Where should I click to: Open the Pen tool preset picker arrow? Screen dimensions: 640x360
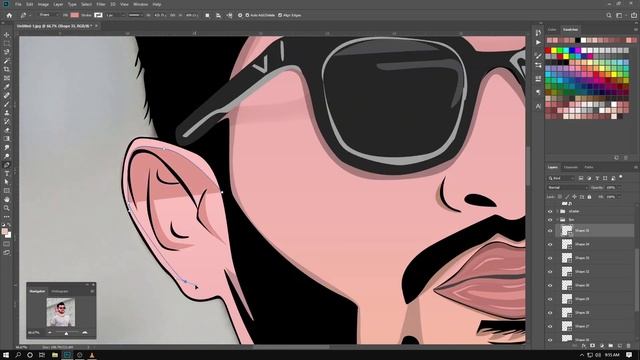(x=30, y=15)
